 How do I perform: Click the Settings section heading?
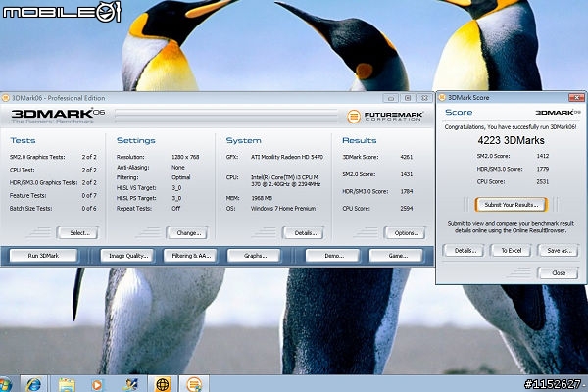pyautogui.click(x=136, y=140)
